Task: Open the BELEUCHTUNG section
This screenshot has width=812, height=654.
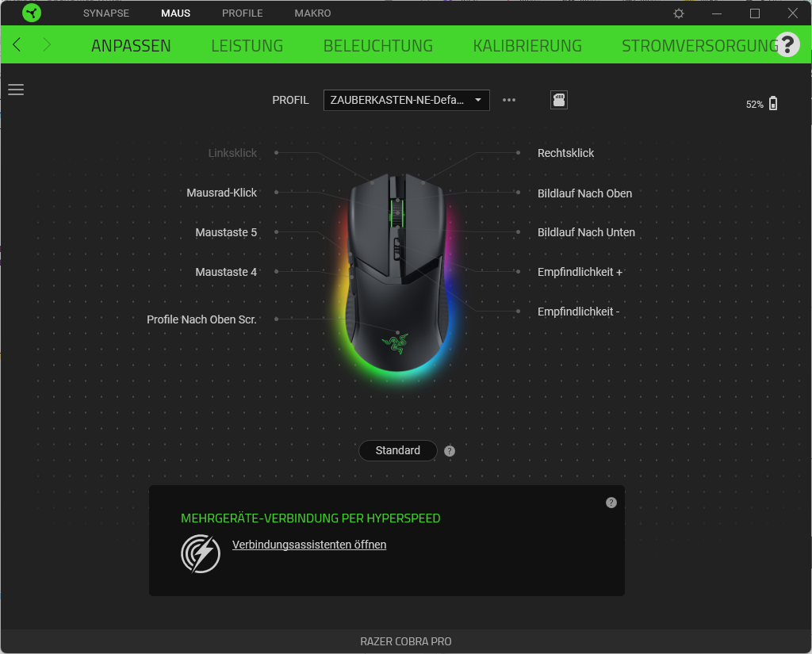Action: [378, 45]
